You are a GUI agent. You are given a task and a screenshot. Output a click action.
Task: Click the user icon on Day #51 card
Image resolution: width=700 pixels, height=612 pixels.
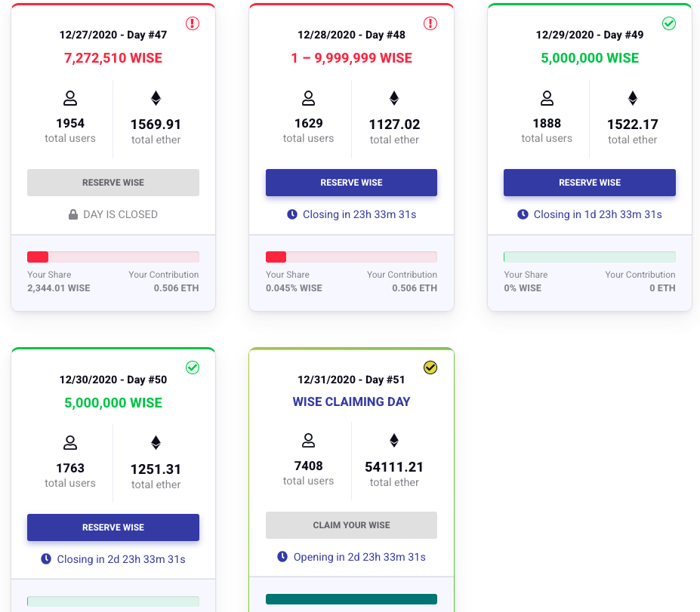coord(309,440)
